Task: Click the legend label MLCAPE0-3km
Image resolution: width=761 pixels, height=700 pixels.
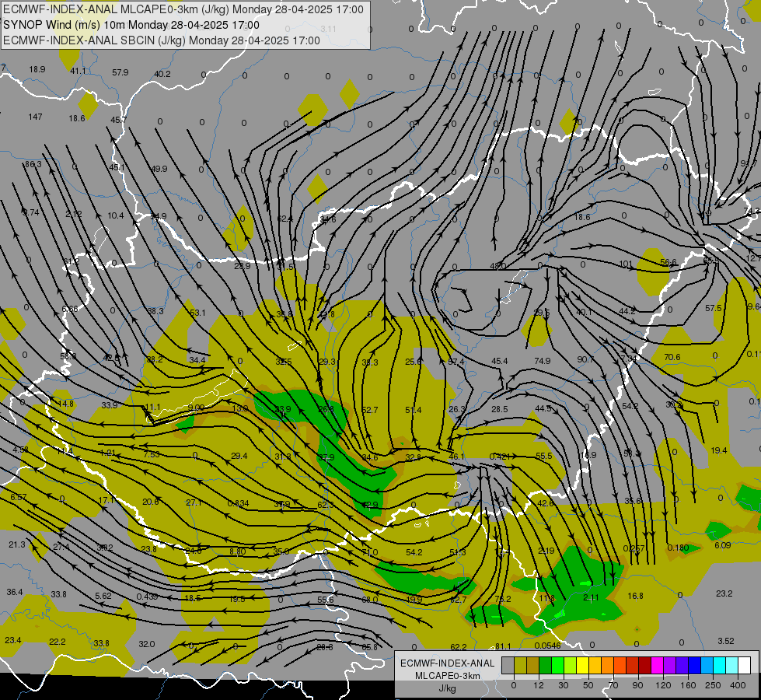Action: (447, 676)
